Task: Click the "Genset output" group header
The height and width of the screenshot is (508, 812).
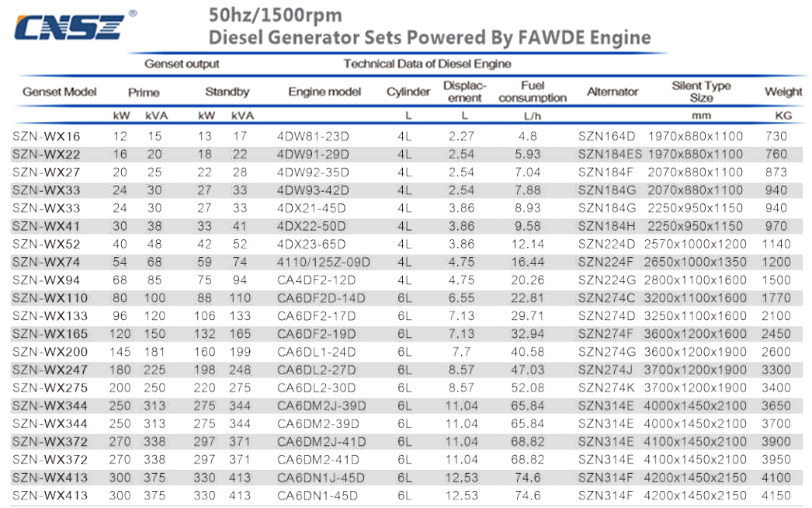Action: click(182, 64)
